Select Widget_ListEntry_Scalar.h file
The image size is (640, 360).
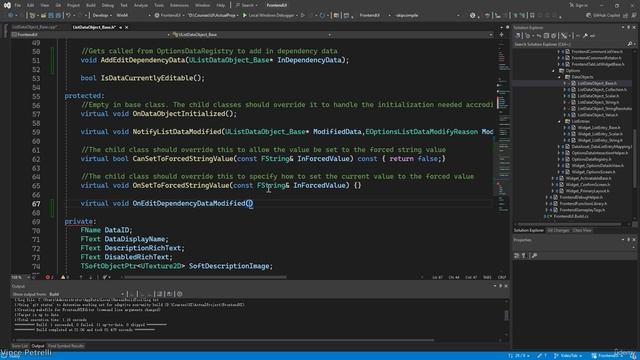point(600,134)
